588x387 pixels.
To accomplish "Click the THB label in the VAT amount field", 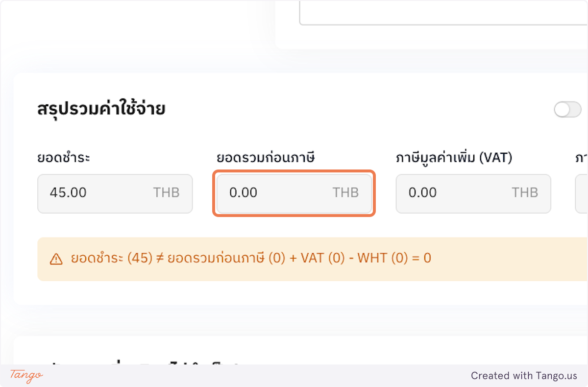I will [525, 193].
